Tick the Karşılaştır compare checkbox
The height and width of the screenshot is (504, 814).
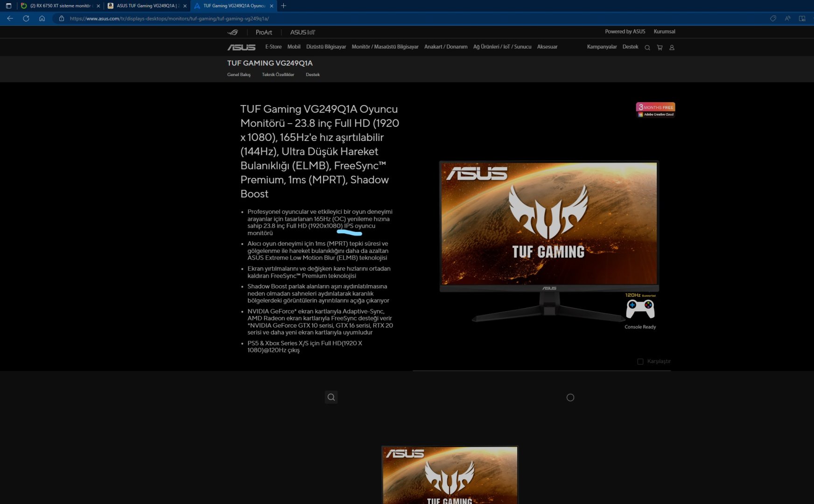(x=640, y=362)
